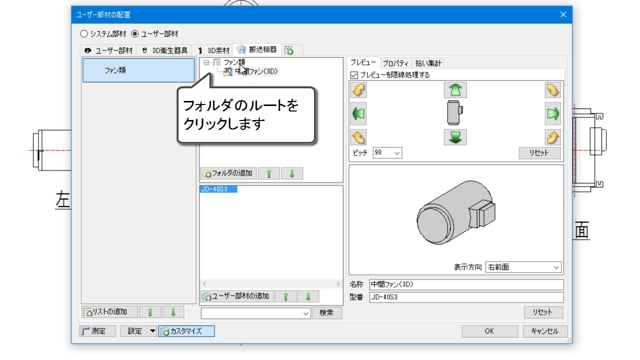Close the ユーザー部材の配置 dialog
640x360 pixels.
pos(563,15)
